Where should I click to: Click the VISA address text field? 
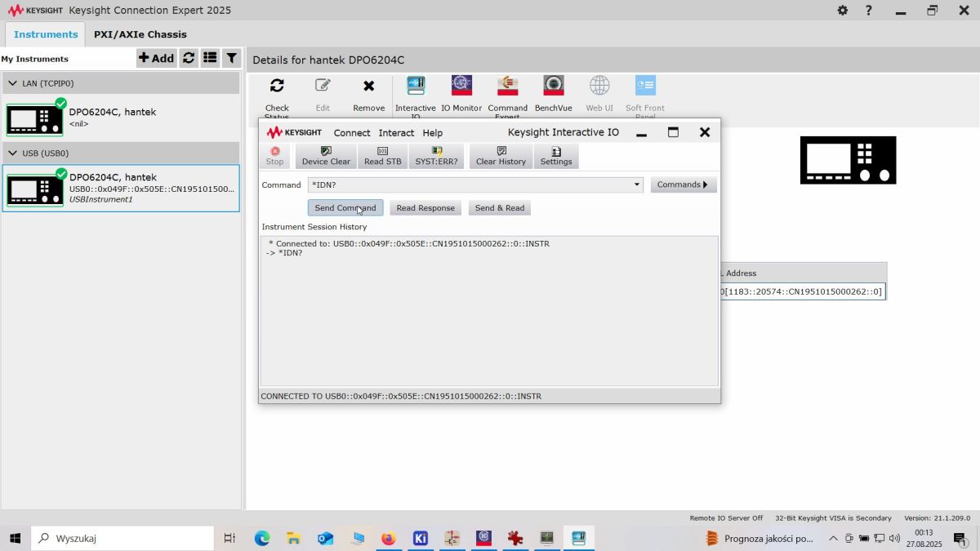click(x=803, y=291)
